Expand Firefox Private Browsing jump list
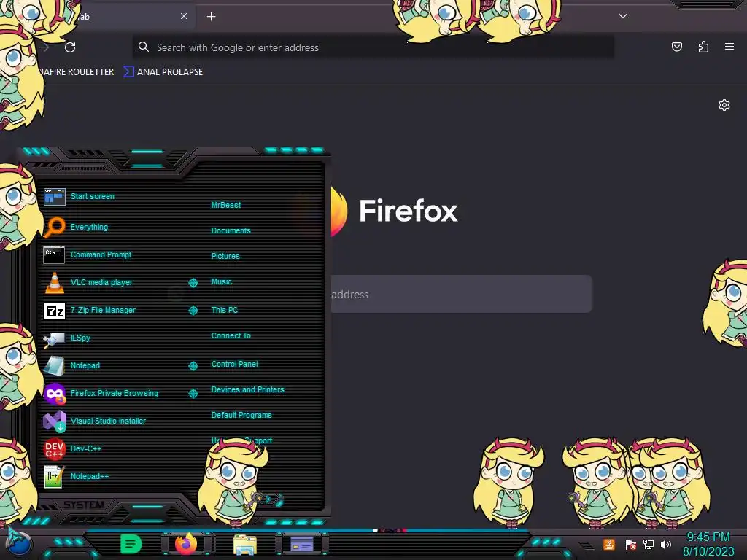 coord(193,393)
